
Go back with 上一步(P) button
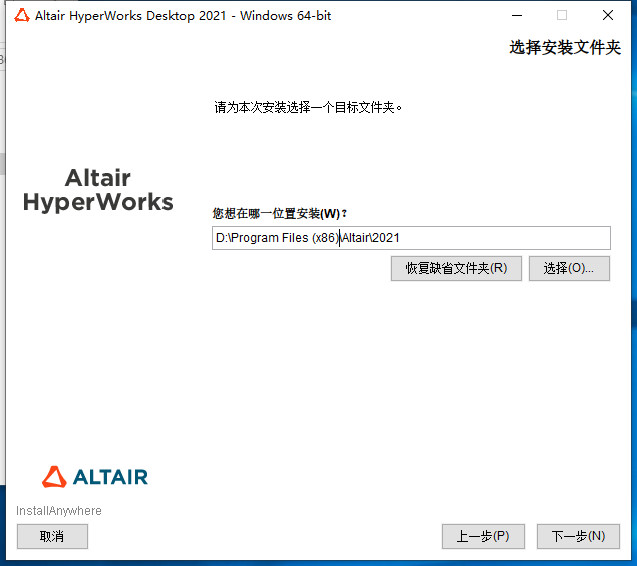(483, 536)
